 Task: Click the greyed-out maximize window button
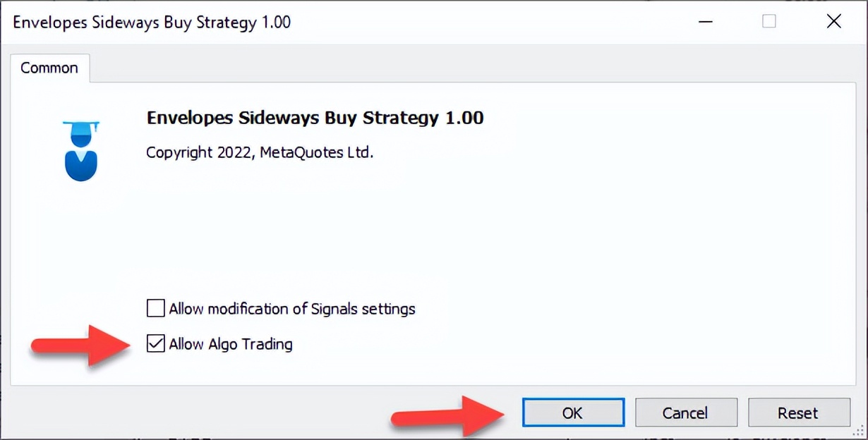[x=769, y=22]
